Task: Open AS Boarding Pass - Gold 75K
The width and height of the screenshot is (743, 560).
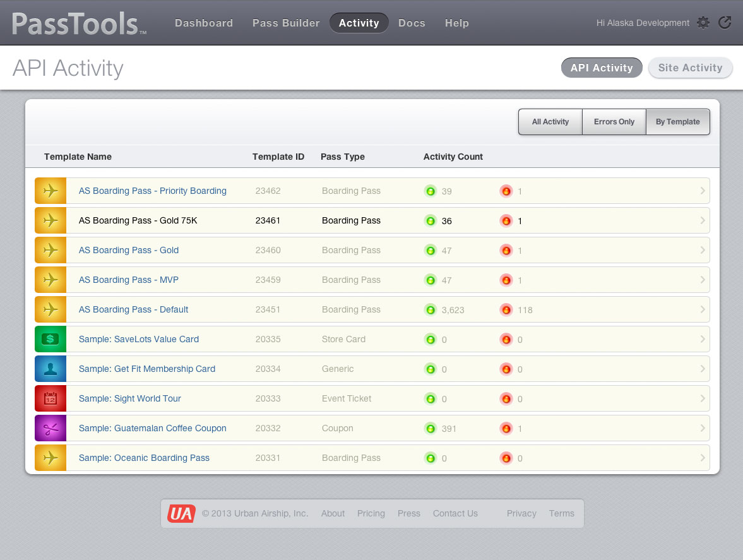Action: [138, 220]
